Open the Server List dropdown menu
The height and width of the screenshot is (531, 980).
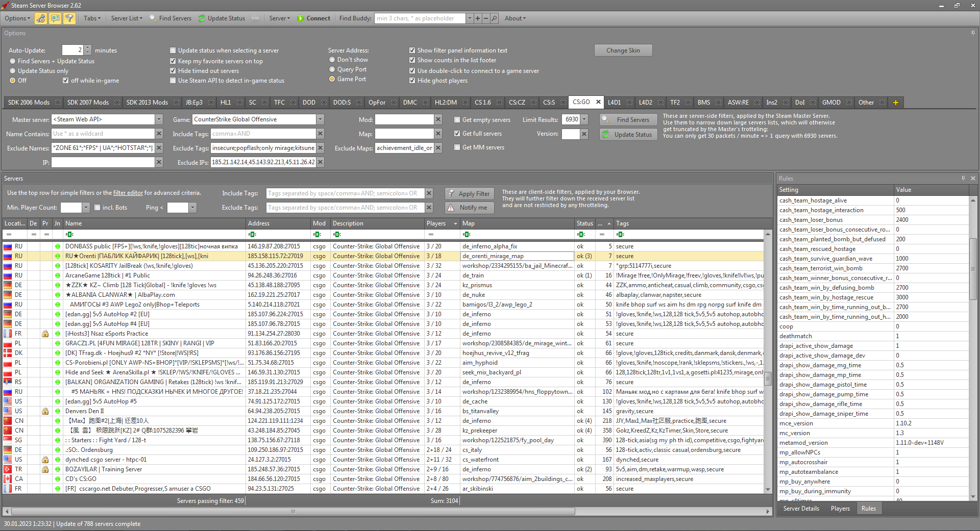coord(127,18)
